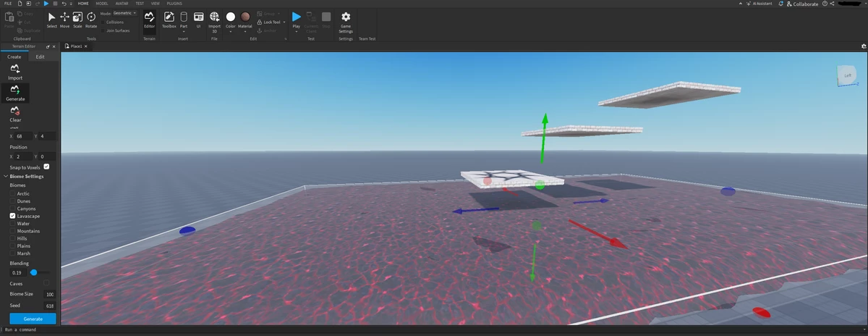The image size is (868, 336).
Task: Switch to the MODEL ribbon tab
Action: (102, 4)
